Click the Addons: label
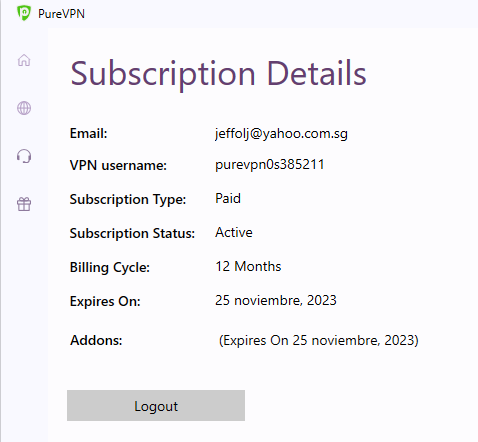Image resolution: width=478 pixels, height=442 pixels. pyautogui.click(x=96, y=340)
